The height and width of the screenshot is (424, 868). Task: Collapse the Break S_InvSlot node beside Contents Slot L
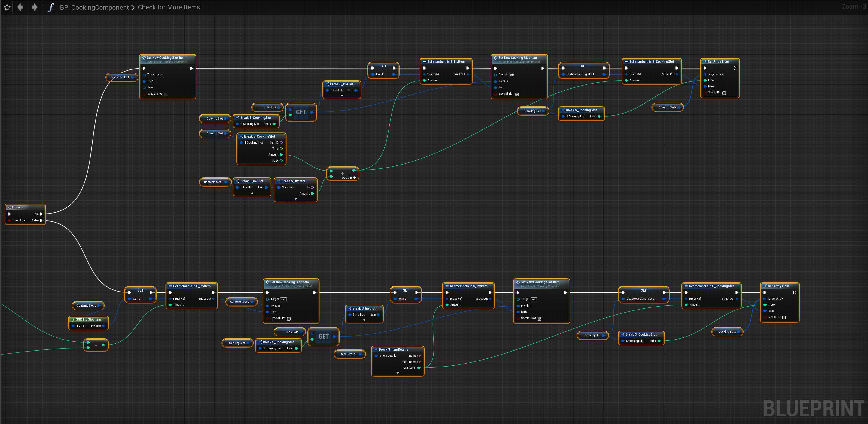252,193
